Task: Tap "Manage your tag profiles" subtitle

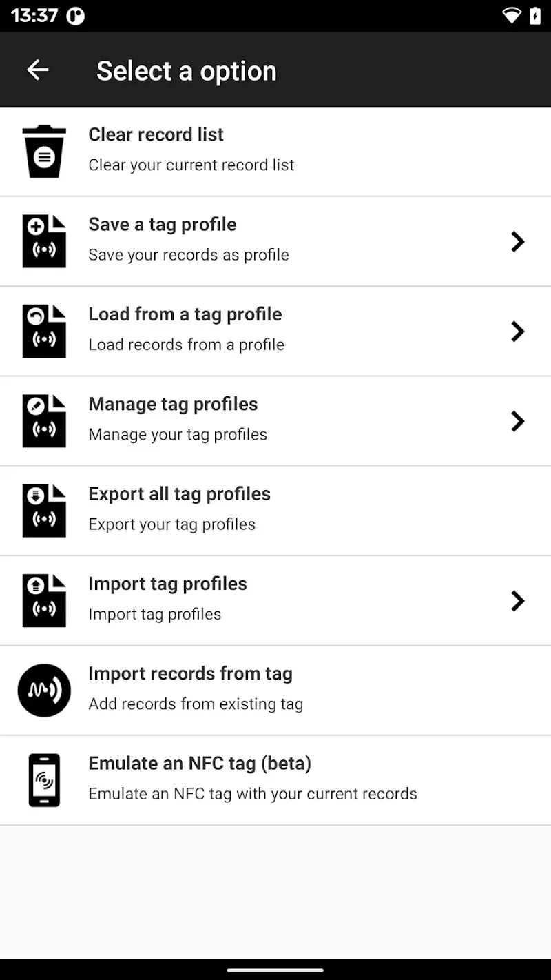Action: click(x=178, y=435)
